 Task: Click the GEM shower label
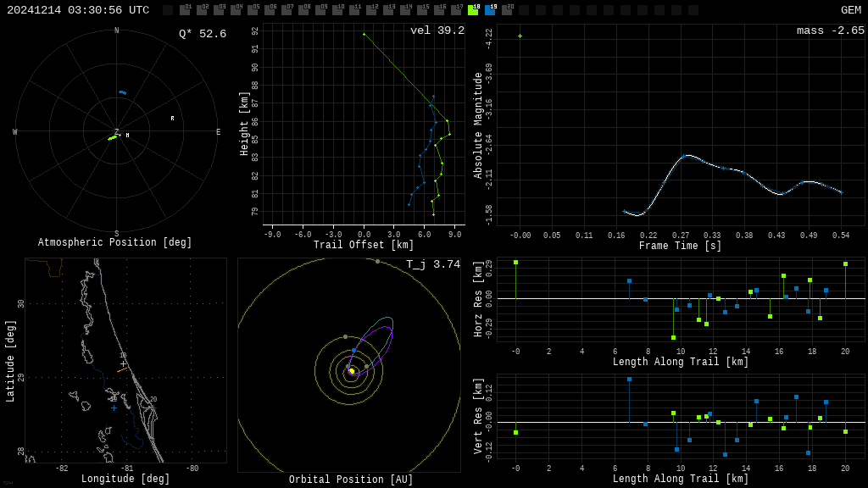click(850, 10)
